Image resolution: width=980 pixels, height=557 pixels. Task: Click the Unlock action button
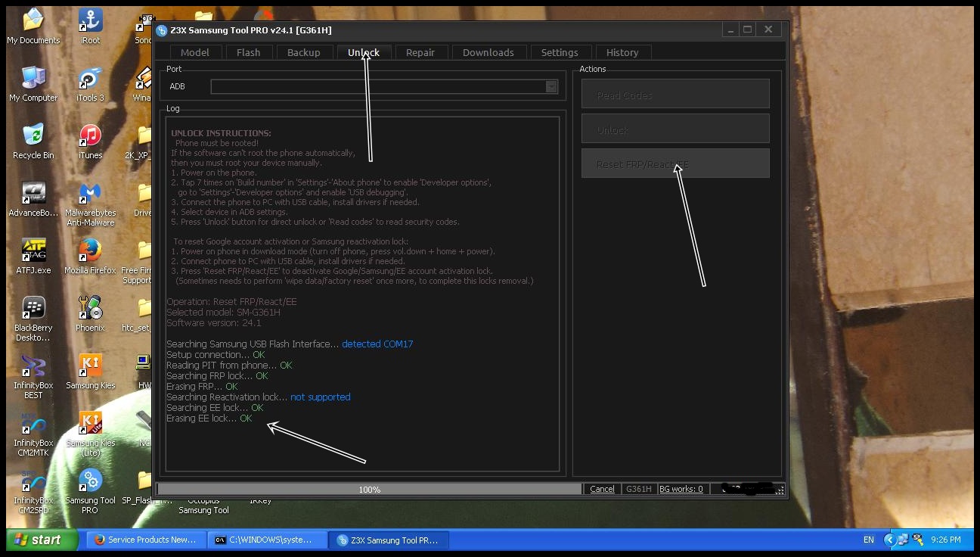(x=675, y=129)
